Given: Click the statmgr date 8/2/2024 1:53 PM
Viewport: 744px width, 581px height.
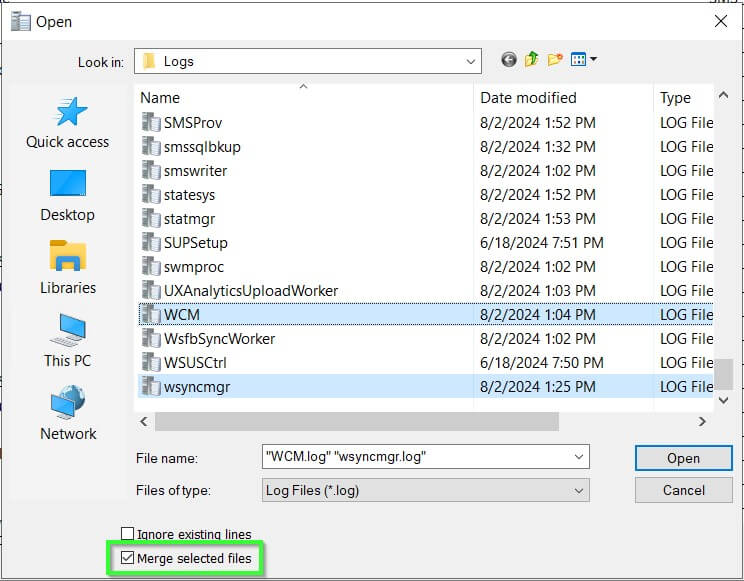Looking at the screenshot, I should coord(538,219).
